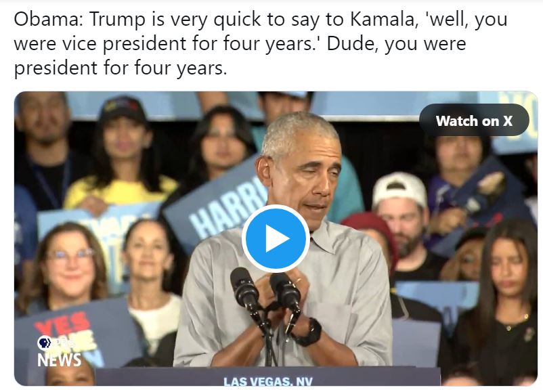Click the woman in the white top
The height and width of the screenshot is (392, 543).
pyautogui.click(x=152, y=284)
